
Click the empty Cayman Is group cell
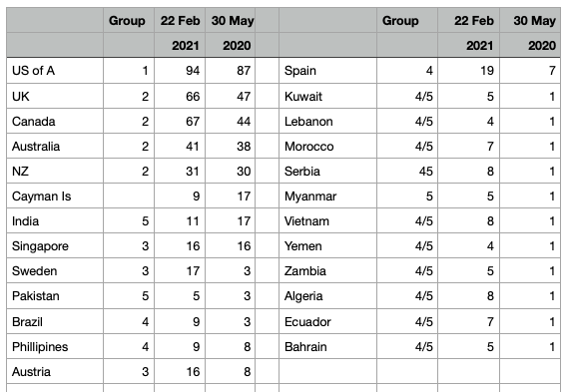(x=129, y=196)
